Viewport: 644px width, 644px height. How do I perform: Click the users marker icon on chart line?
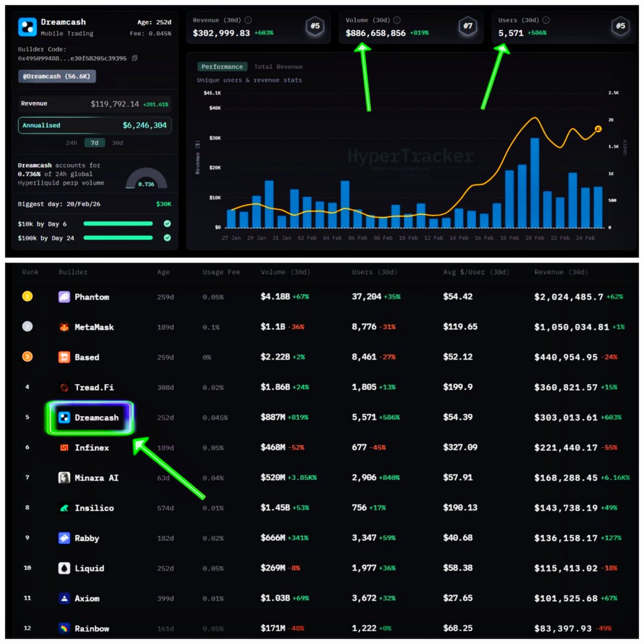coord(598,129)
